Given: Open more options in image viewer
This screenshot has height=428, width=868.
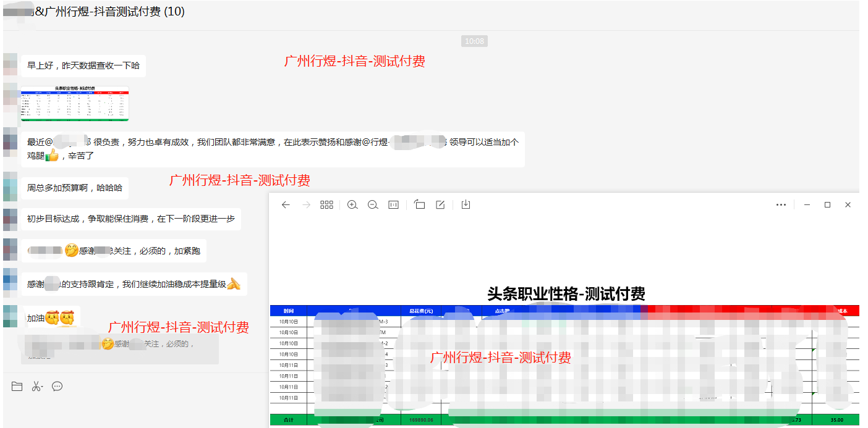Looking at the screenshot, I should 781,205.
